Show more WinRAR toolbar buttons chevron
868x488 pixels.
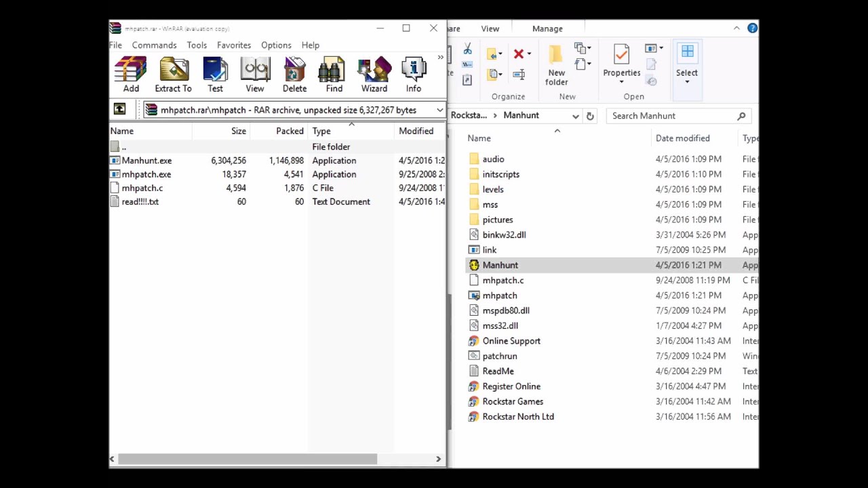440,58
